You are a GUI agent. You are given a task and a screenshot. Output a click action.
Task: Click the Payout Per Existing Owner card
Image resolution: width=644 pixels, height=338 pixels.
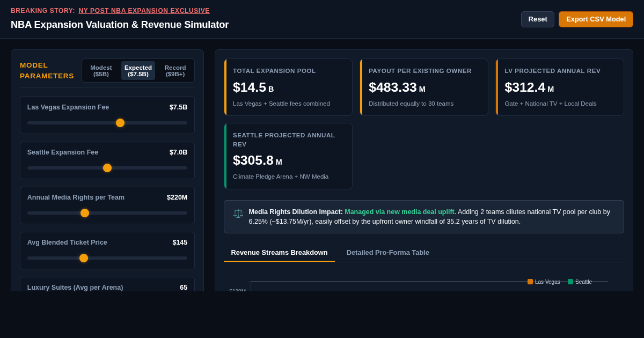tap(424, 87)
